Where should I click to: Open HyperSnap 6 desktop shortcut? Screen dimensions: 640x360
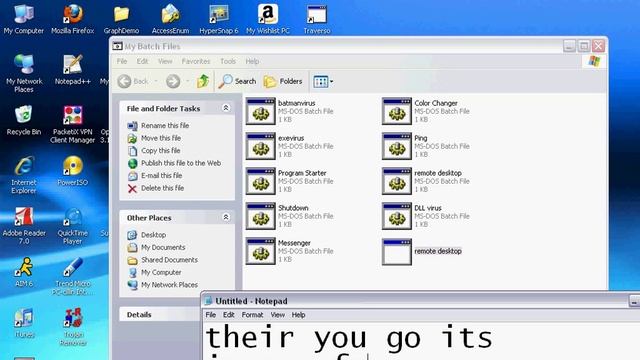pyautogui.click(x=219, y=19)
